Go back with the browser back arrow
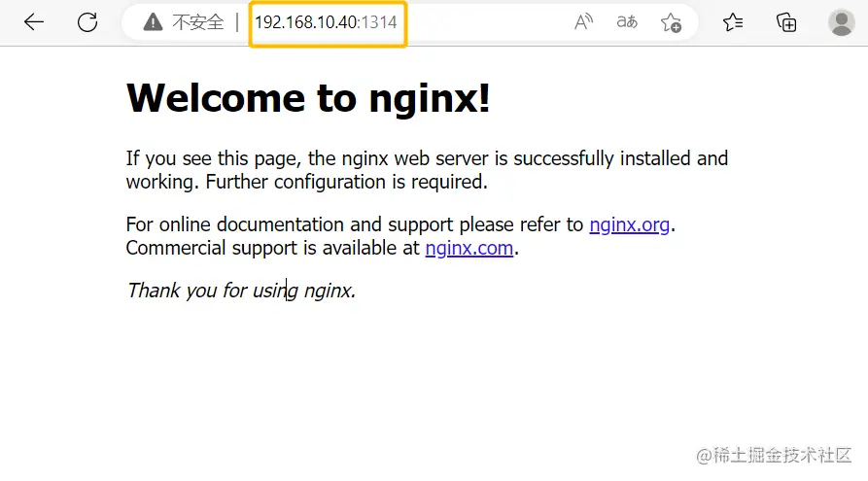The width and height of the screenshot is (868, 481). [x=34, y=22]
